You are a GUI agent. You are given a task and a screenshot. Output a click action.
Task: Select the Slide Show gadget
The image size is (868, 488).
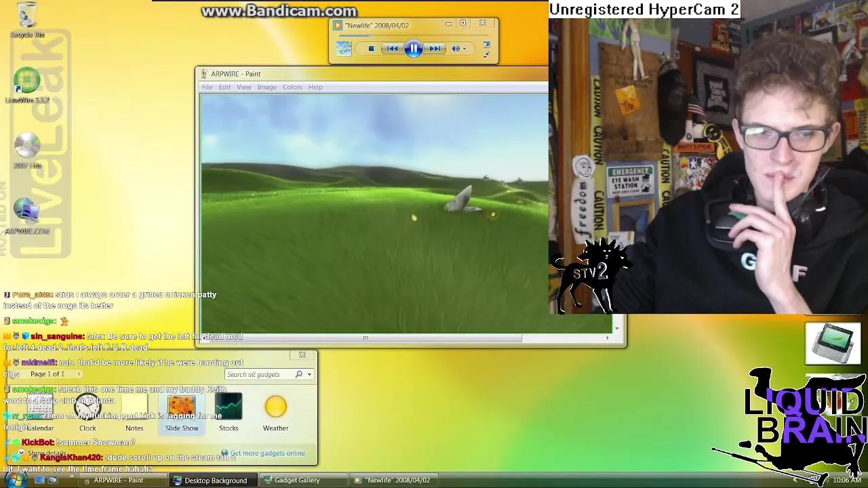click(182, 413)
